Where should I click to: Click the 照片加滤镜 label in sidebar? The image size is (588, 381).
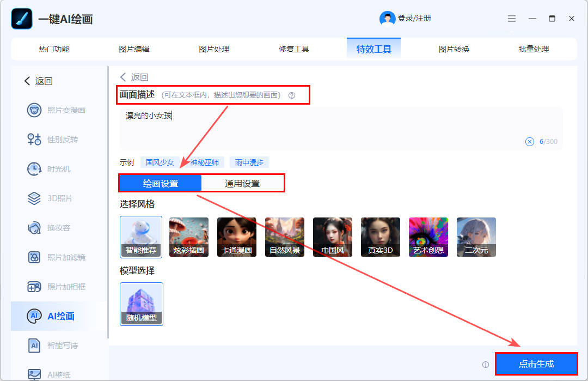pos(66,257)
